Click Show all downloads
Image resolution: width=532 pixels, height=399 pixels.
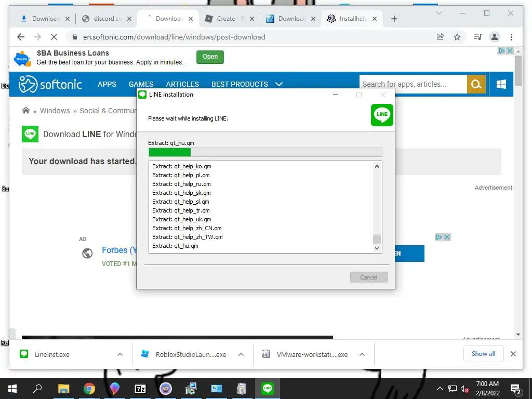(x=484, y=354)
